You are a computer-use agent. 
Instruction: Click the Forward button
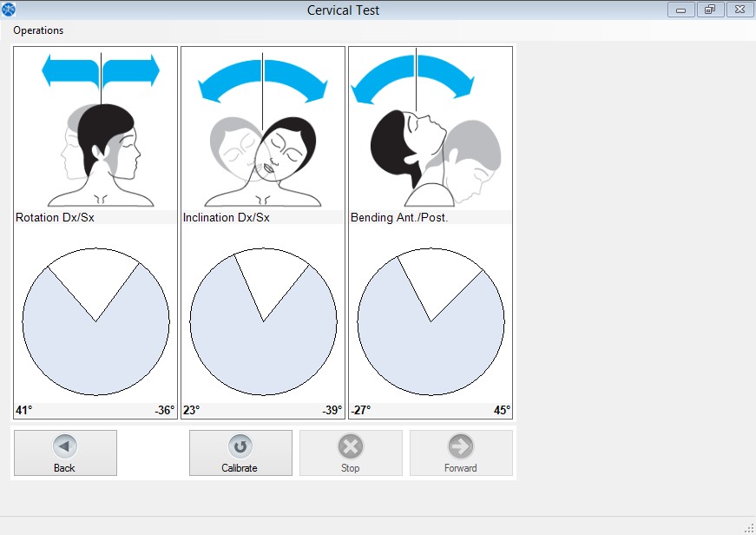[461, 453]
